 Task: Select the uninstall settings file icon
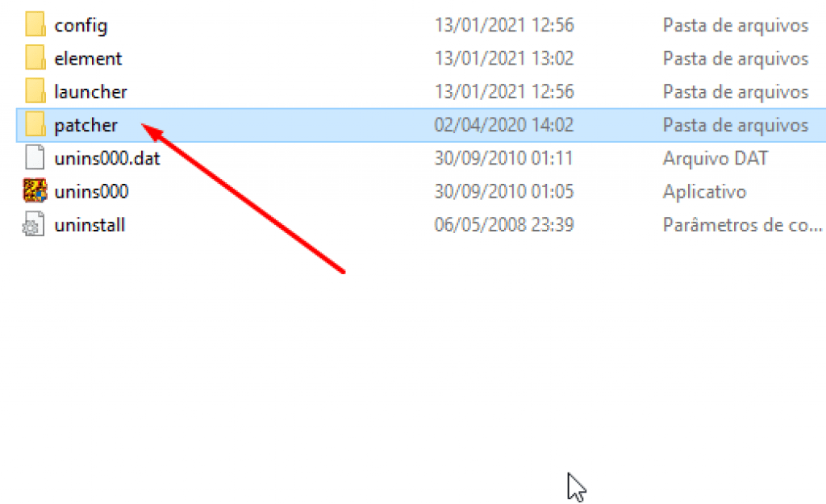tap(33, 224)
